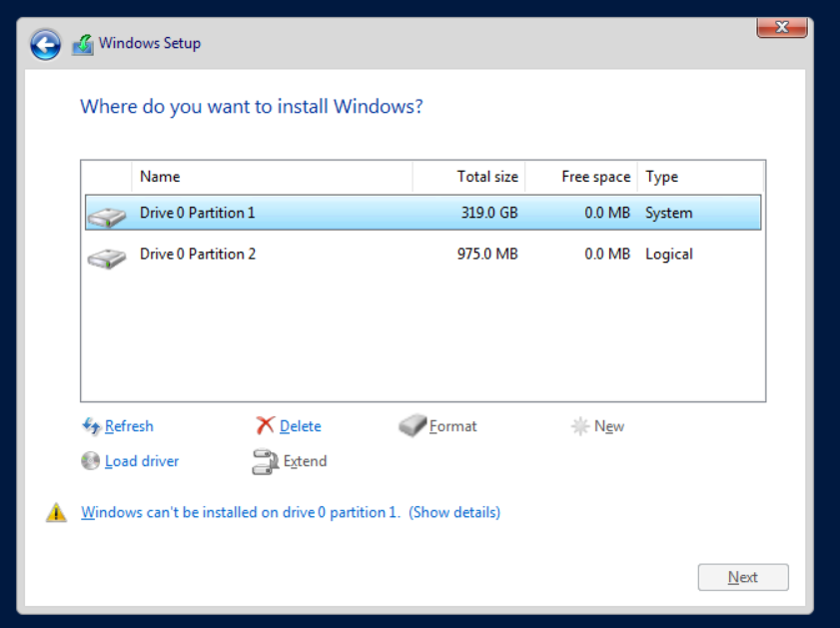Click the New partition icon

coord(582,425)
